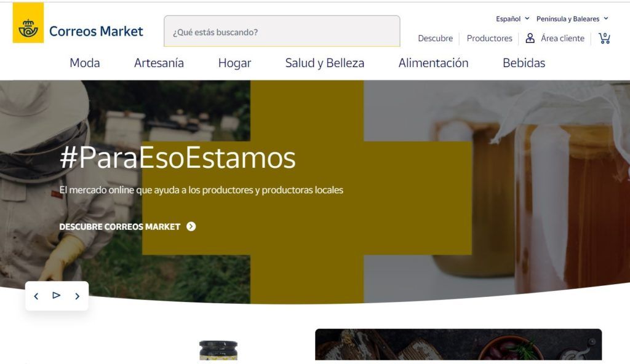The image size is (630, 364).
Task: Select Salud y Belleza category
Action: click(325, 63)
